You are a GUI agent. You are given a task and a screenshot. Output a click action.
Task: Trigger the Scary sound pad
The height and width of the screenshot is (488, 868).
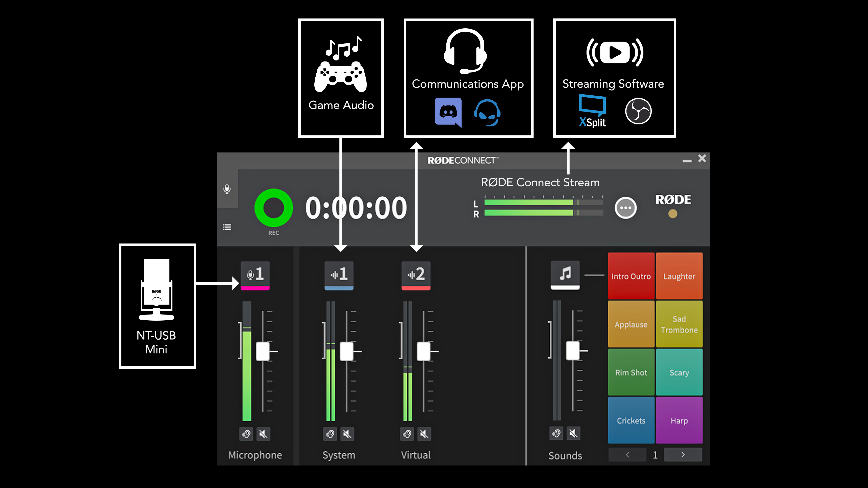pos(679,372)
